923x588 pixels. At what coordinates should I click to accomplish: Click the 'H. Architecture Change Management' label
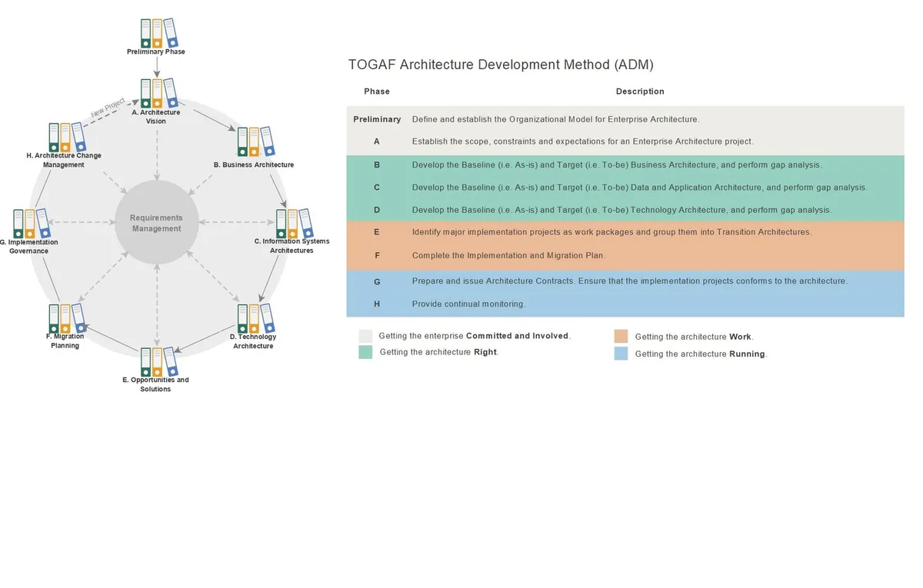(64, 160)
